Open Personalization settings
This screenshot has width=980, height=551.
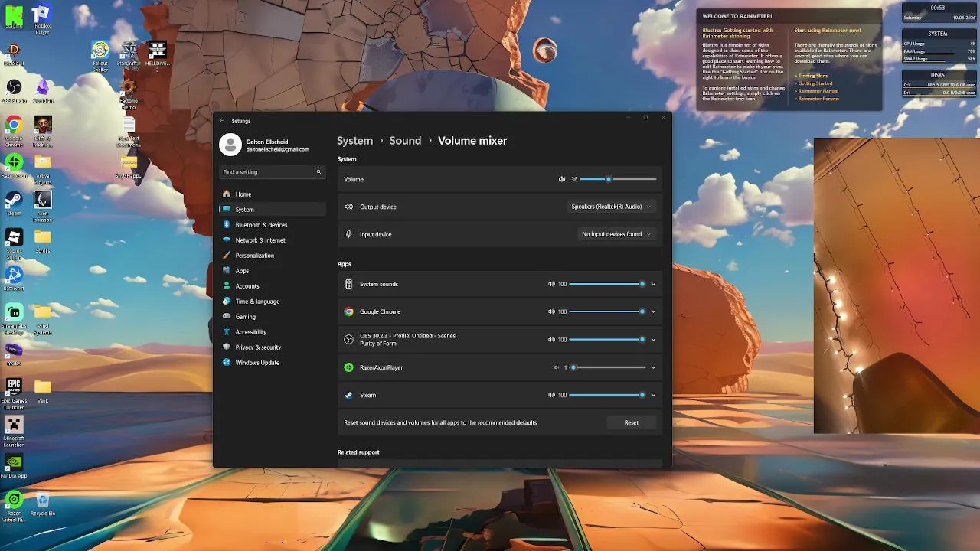click(273, 256)
